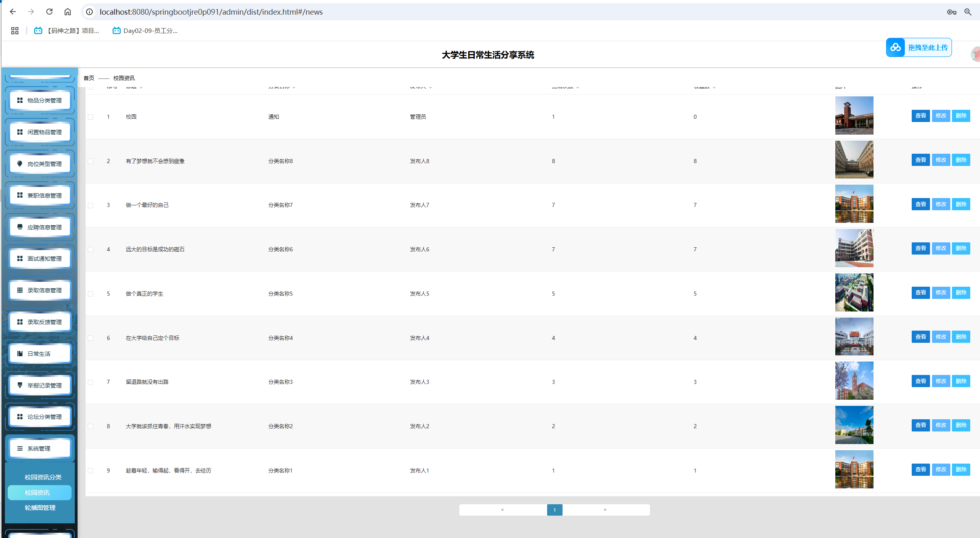The height and width of the screenshot is (538, 980).
Task: Open 轮播图管理 submenu item
Action: (x=40, y=508)
